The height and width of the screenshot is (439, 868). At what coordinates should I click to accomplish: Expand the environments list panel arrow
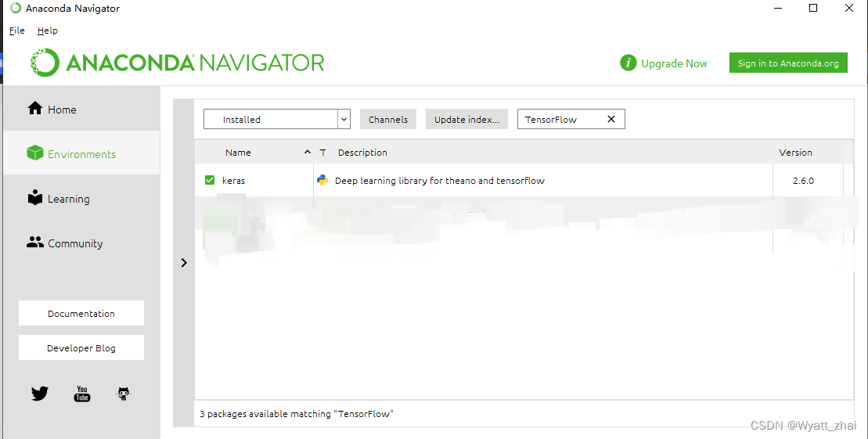point(185,262)
